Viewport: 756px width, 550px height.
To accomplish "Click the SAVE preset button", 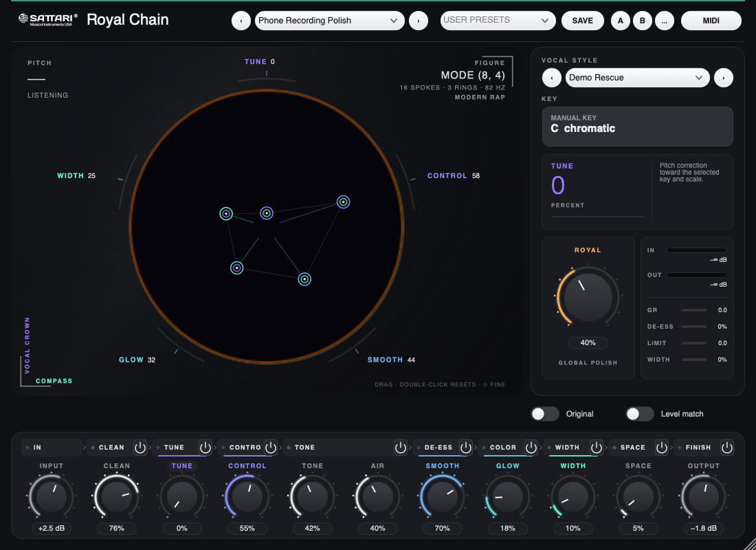I will point(582,21).
